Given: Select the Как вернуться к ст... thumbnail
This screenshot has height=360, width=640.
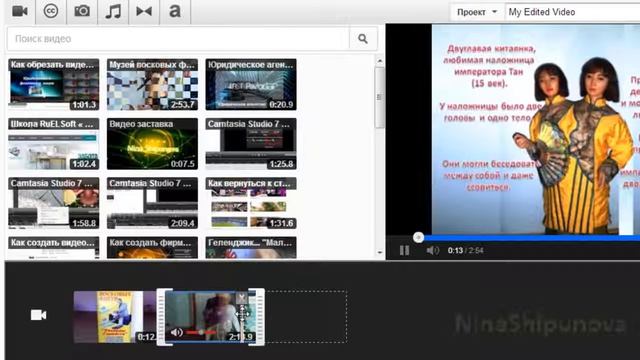Looking at the screenshot, I should click(251, 203).
